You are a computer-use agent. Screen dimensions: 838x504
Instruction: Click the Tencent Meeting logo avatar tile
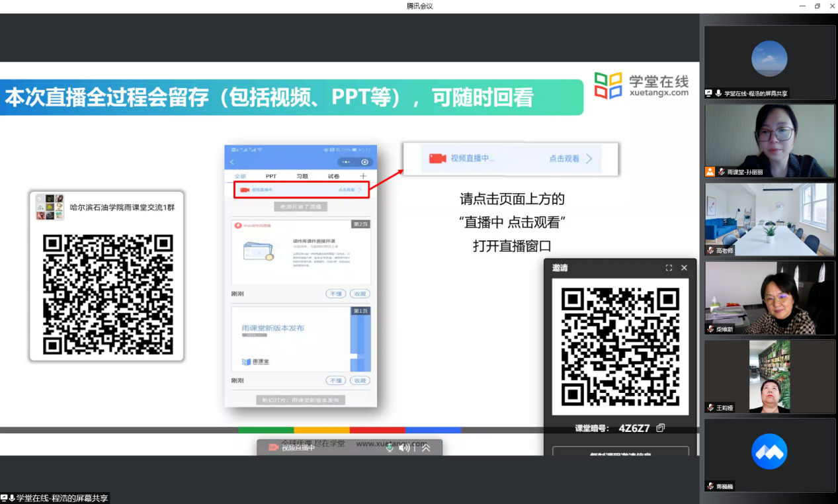[x=769, y=452]
